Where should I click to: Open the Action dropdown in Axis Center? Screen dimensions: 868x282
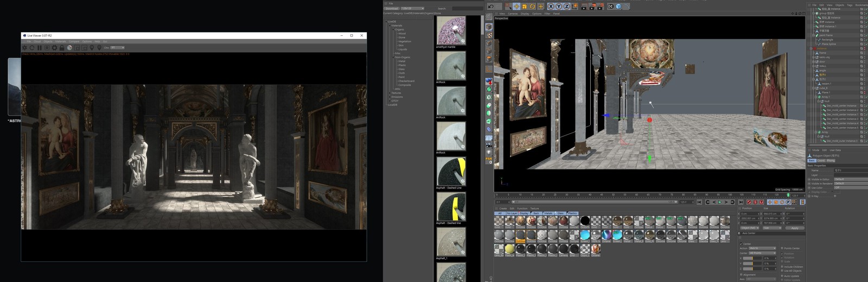click(x=762, y=248)
